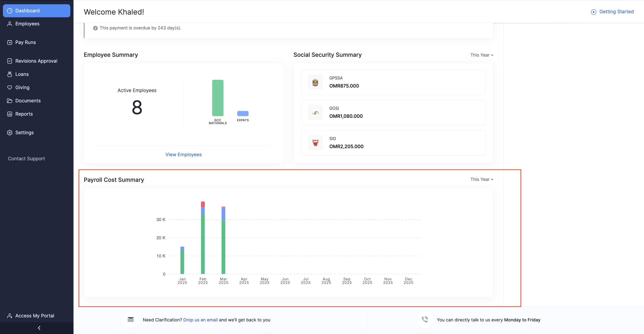Click the Documents folder icon
The height and width of the screenshot is (334, 644).
[x=9, y=101]
